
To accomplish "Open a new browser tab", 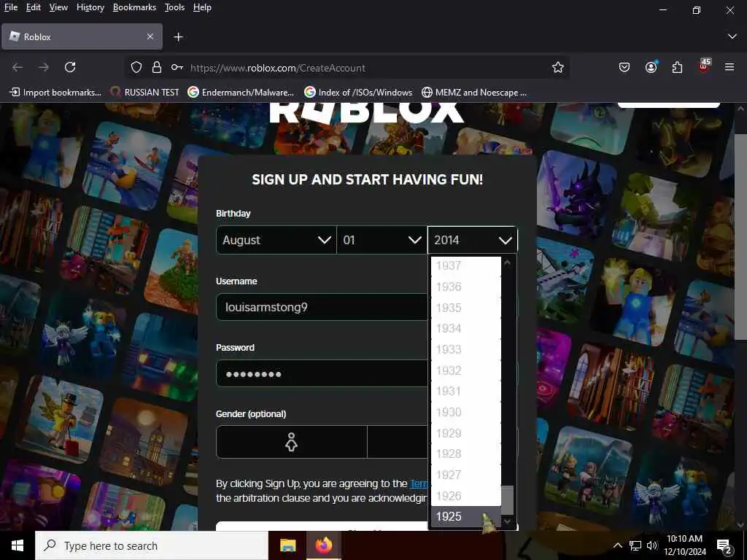I will [x=178, y=36].
